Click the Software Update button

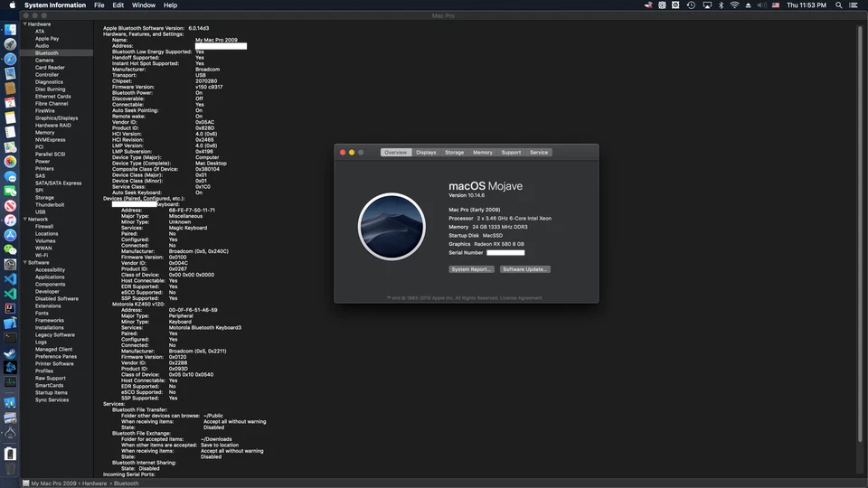[x=525, y=269]
